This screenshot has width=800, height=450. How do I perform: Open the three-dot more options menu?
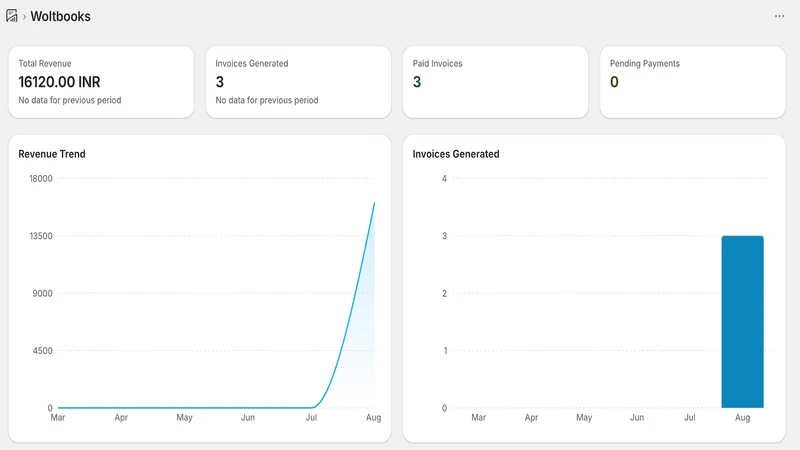click(x=779, y=16)
